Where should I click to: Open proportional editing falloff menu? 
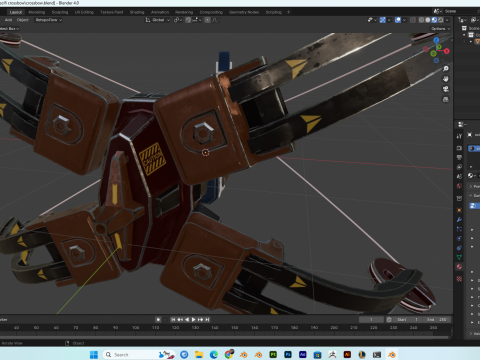216,20
